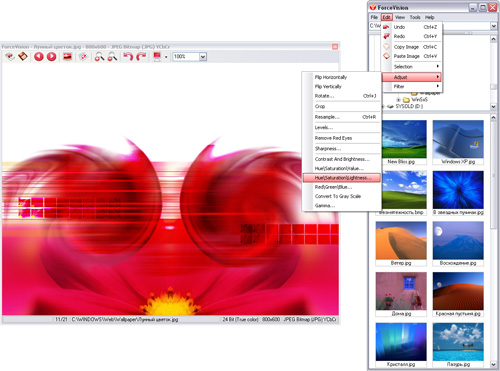This screenshot has width=500, height=371.
Task: Click the next image red arrow button
Action: click(x=51, y=57)
